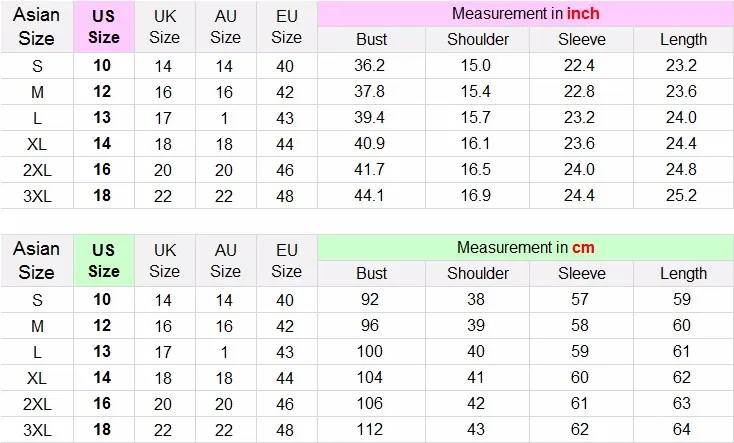The image size is (734, 443).
Task: Click the 112 bust measurement cell
Action: pos(371,429)
